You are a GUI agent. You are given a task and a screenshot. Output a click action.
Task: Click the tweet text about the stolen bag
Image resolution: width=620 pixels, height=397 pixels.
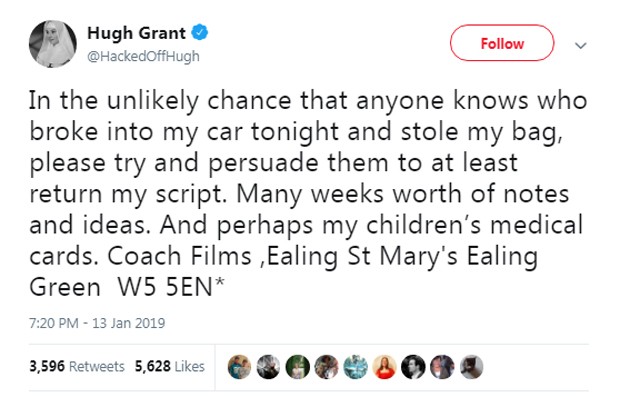click(308, 194)
